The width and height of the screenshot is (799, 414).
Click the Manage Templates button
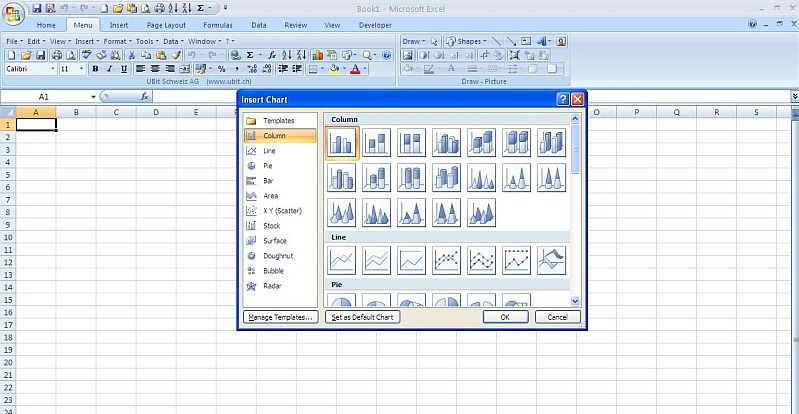pos(280,317)
